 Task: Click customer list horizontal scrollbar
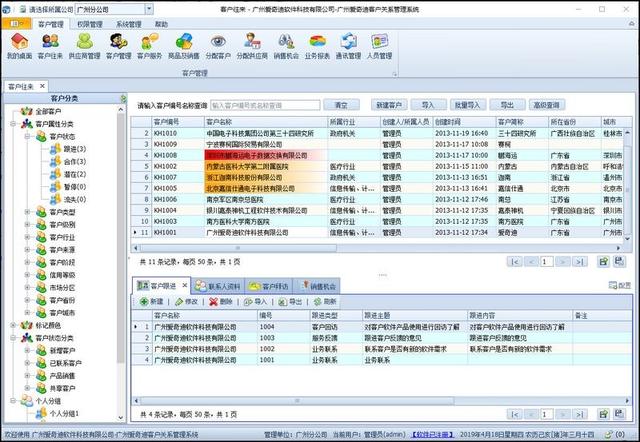[238, 248]
